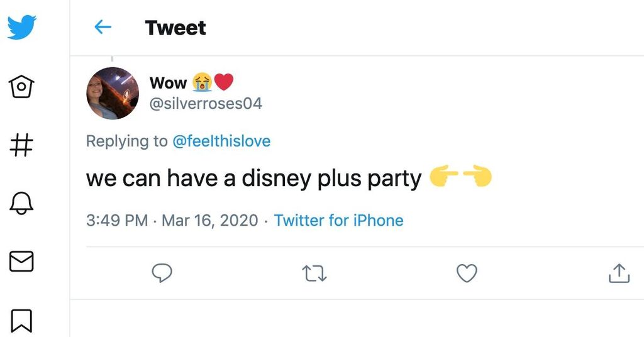The width and height of the screenshot is (644, 337).
Task: Open the Home feed icon
Action: point(21,86)
